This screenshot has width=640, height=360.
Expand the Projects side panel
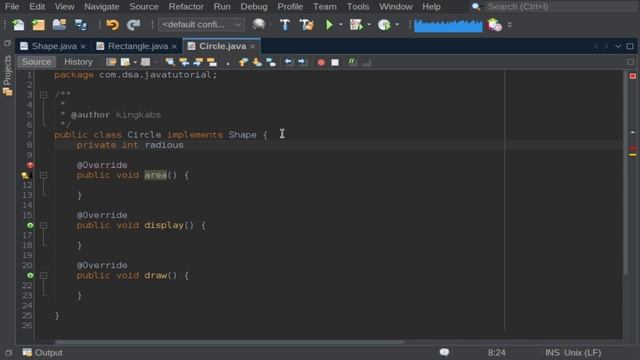tap(7, 76)
